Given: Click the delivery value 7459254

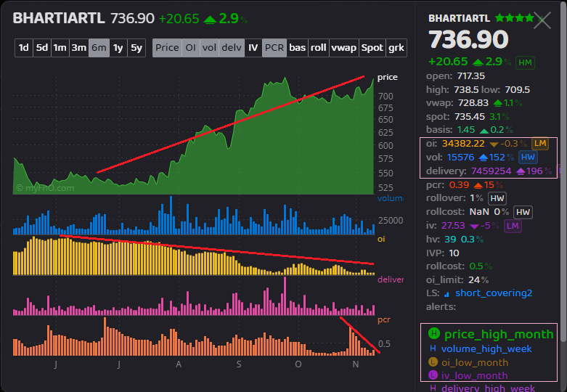Looking at the screenshot, I should [x=491, y=171].
